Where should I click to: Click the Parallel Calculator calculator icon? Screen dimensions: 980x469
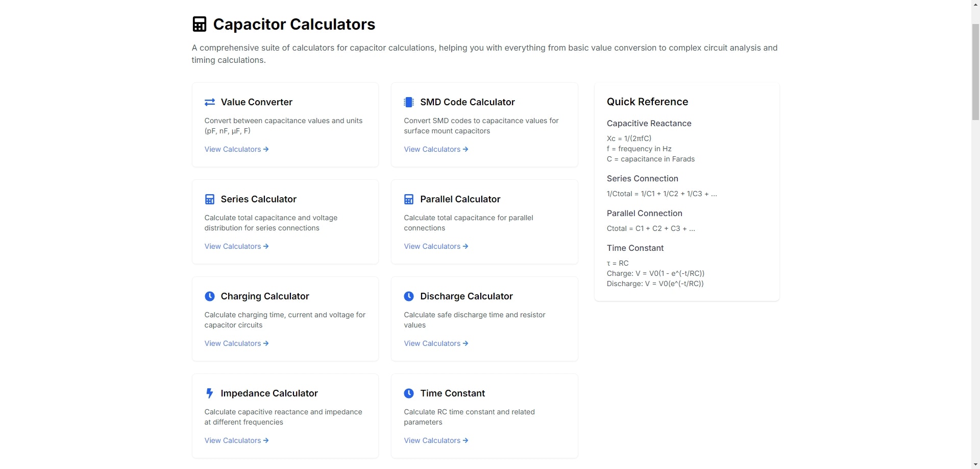tap(409, 199)
